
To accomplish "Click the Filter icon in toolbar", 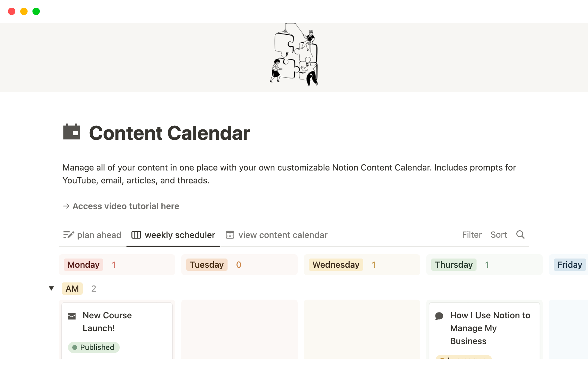I will [472, 235].
